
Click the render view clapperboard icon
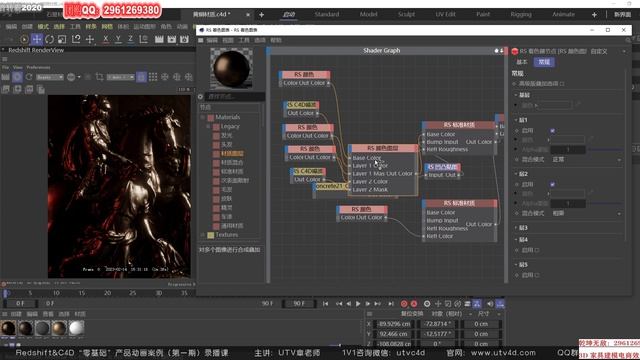tap(159, 39)
